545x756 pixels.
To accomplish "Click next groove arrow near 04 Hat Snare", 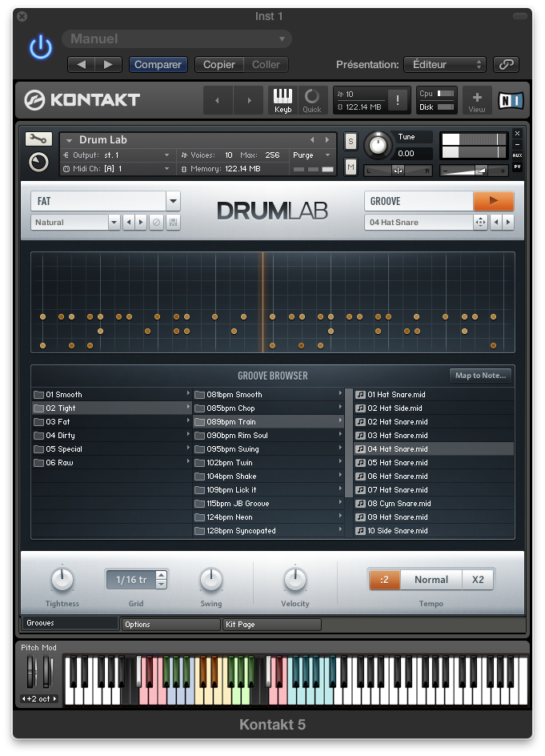I will [x=508, y=223].
